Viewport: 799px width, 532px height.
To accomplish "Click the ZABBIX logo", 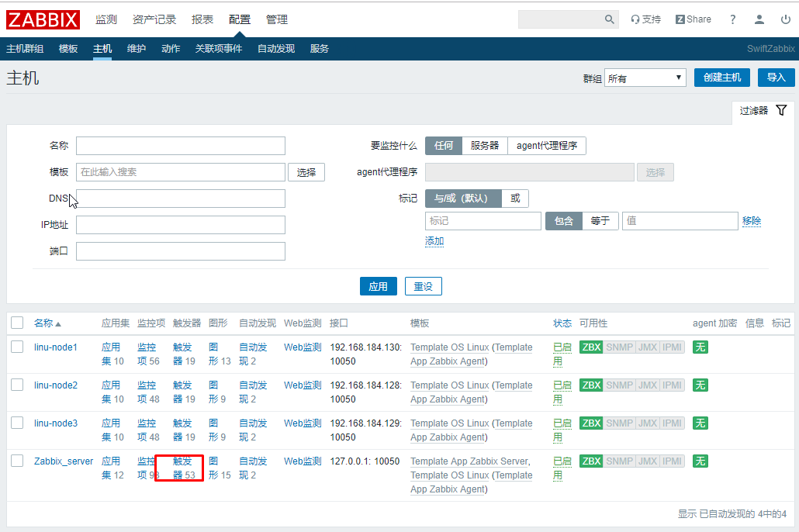I will 43,19.
